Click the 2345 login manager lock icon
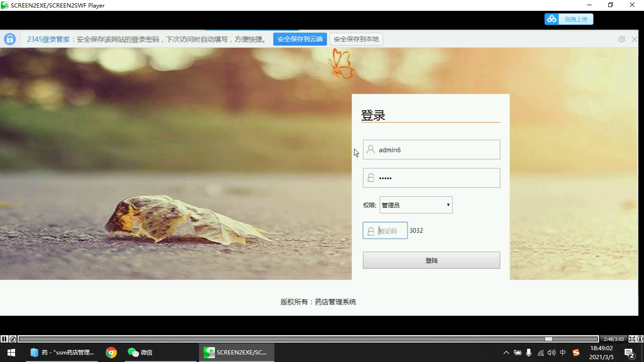644x362 pixels. click(x=10, y=39)
